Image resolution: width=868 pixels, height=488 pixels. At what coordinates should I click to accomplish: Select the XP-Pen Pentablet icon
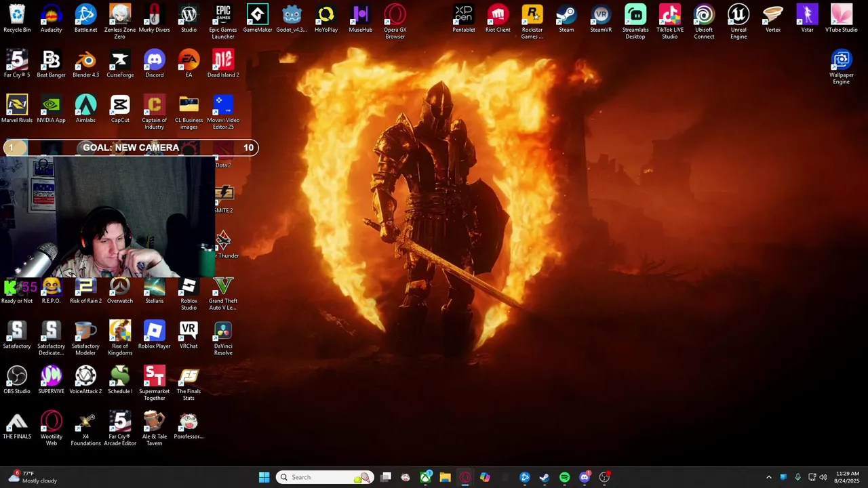pos(464,19)
